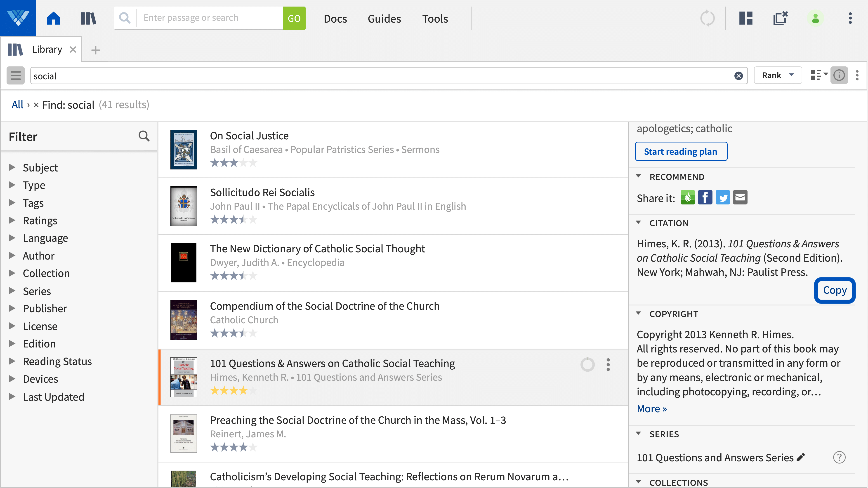Click the GO button
The width and height of the screenshot is (868, 488).
(294, 18)
